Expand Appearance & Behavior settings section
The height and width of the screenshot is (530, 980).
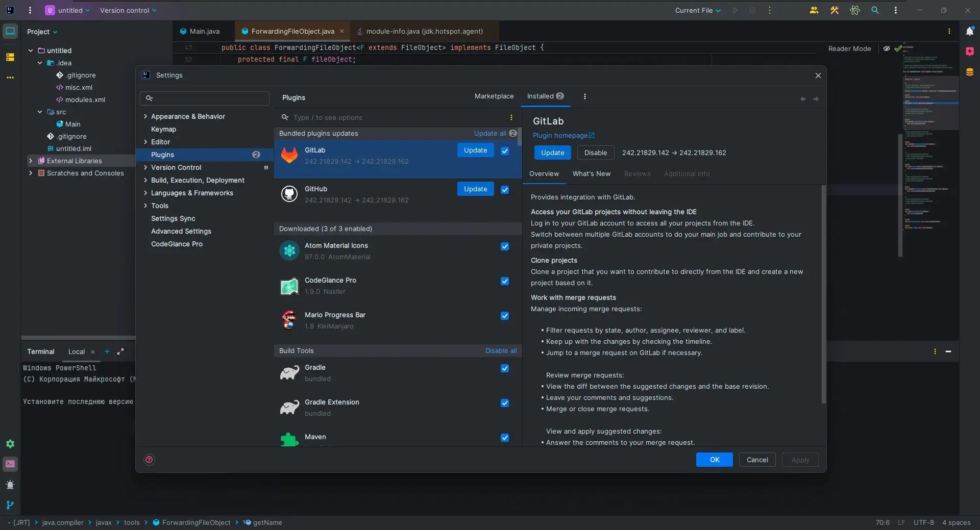pyautogui.click(x=145, y=117)
